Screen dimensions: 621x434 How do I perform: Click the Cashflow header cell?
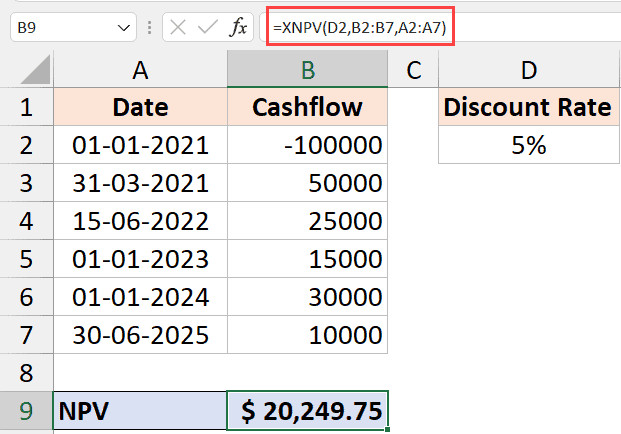(x=307, y=107)
